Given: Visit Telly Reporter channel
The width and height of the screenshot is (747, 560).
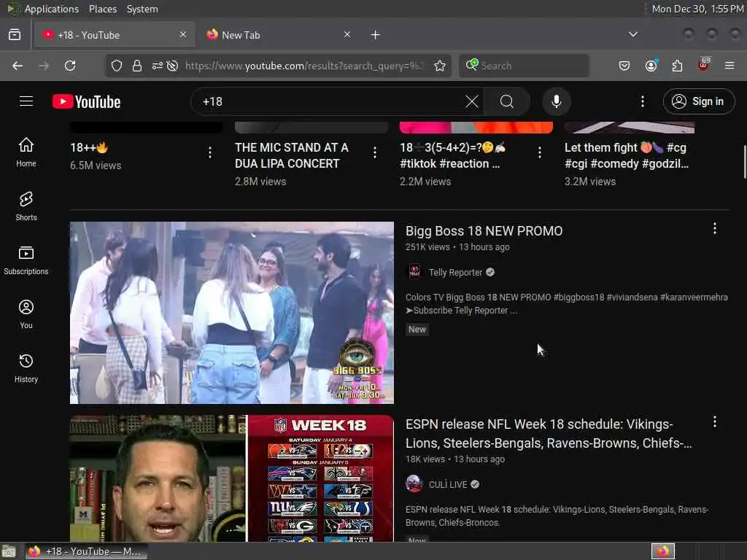Looking at the screenshot, I should [x=455, y=273].
